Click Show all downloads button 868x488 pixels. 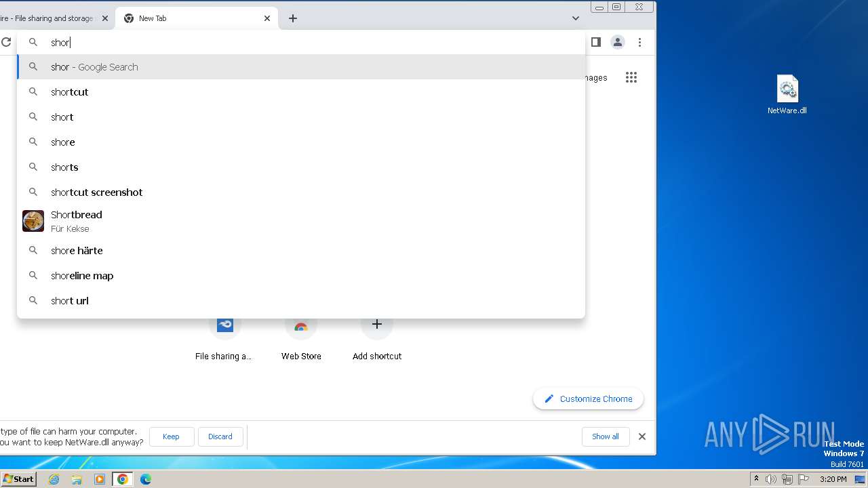tap(606, 436)
